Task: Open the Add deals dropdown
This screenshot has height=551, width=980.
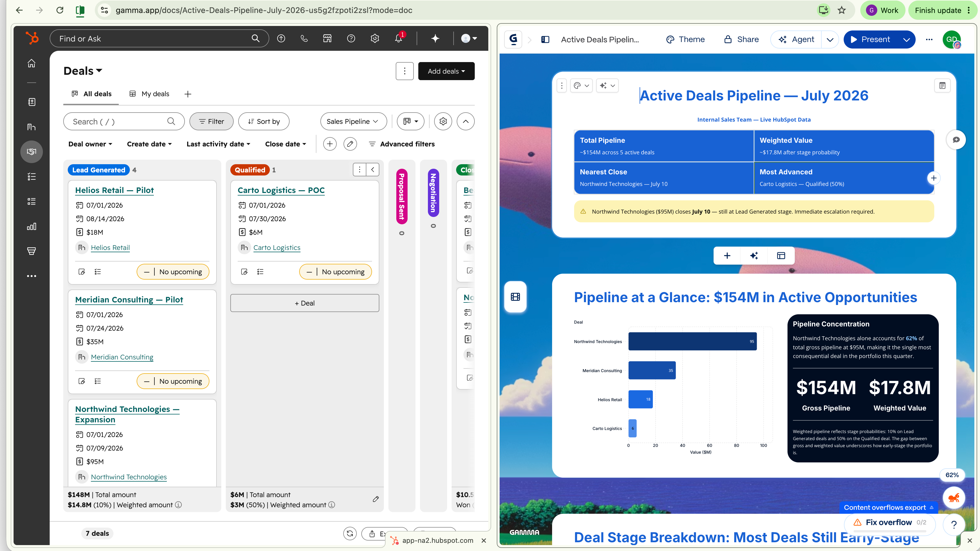Action: pos(446,71)
